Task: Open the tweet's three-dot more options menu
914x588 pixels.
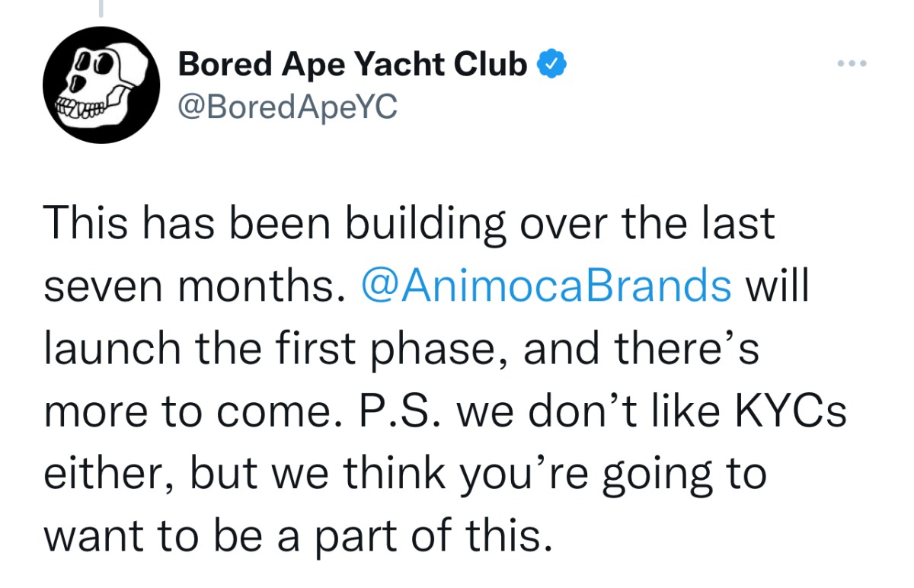Action: pos(851,64)
